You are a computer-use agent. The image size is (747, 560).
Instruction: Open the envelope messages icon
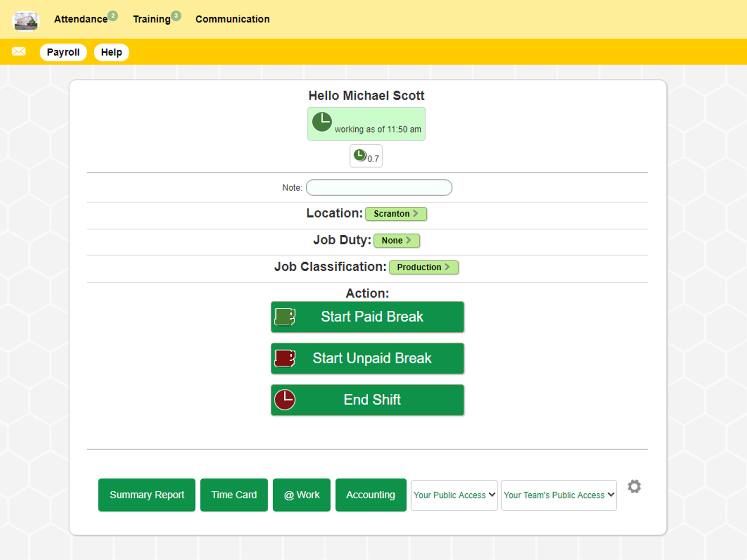19,51
